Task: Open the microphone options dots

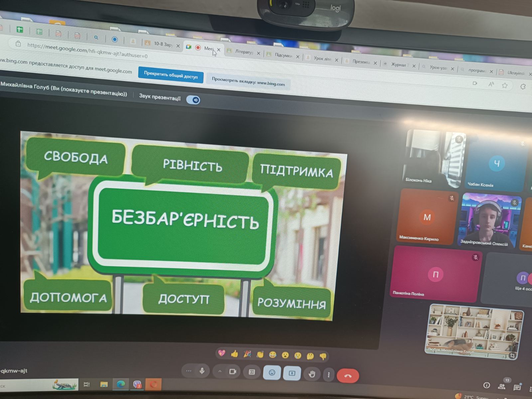Action: [189, 371]
